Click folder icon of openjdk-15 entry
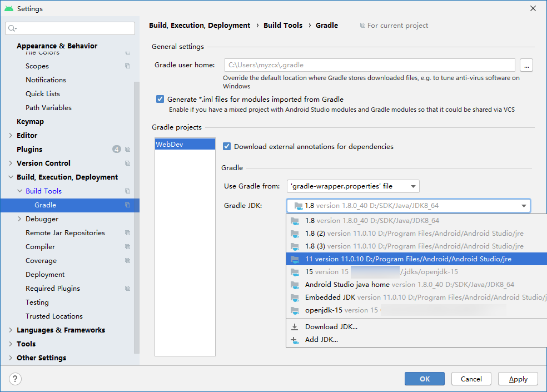The height and width of the screenshot is (392, 547). 295,310
